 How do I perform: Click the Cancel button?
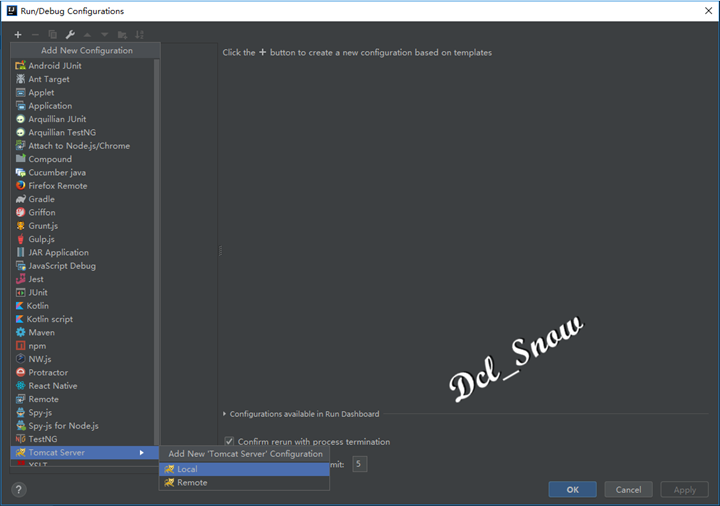pyautogui.click(x=628, y=489)
